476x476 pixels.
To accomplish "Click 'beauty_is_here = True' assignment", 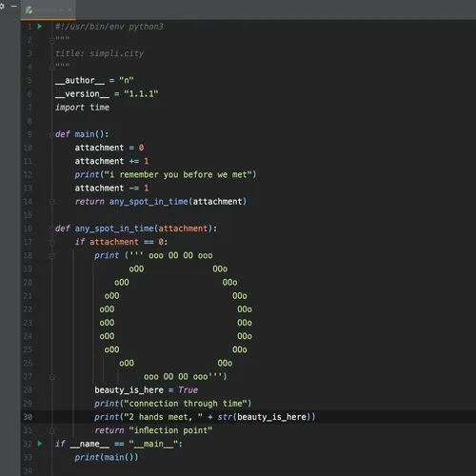I will point(146,390).
